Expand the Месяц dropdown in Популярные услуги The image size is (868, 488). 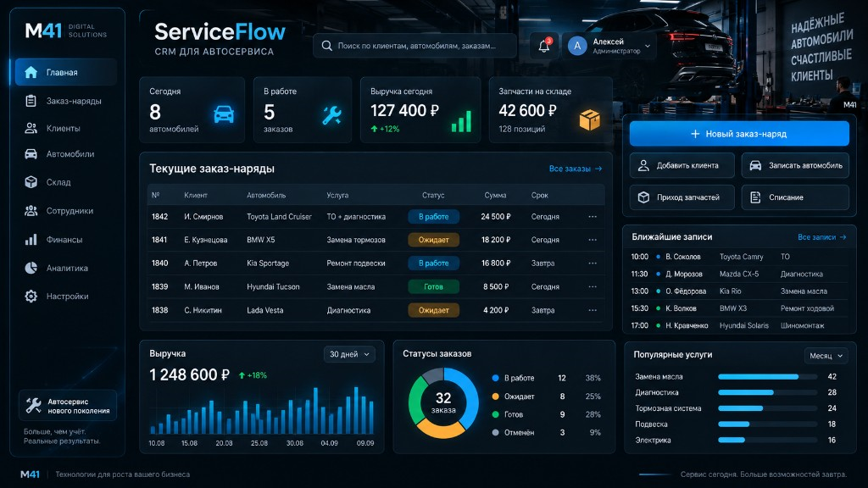[826, 356]
